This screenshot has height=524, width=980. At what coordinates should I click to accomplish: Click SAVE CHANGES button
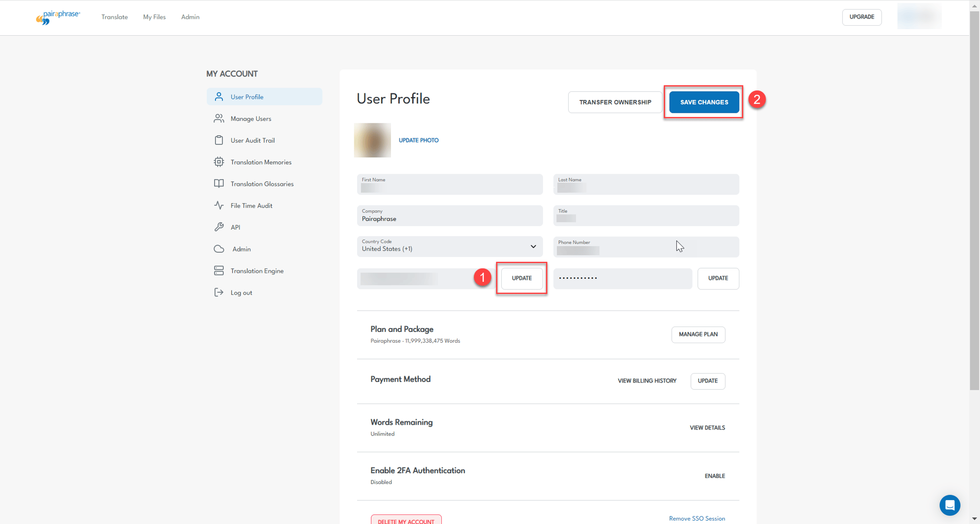(x=704, y=102)
